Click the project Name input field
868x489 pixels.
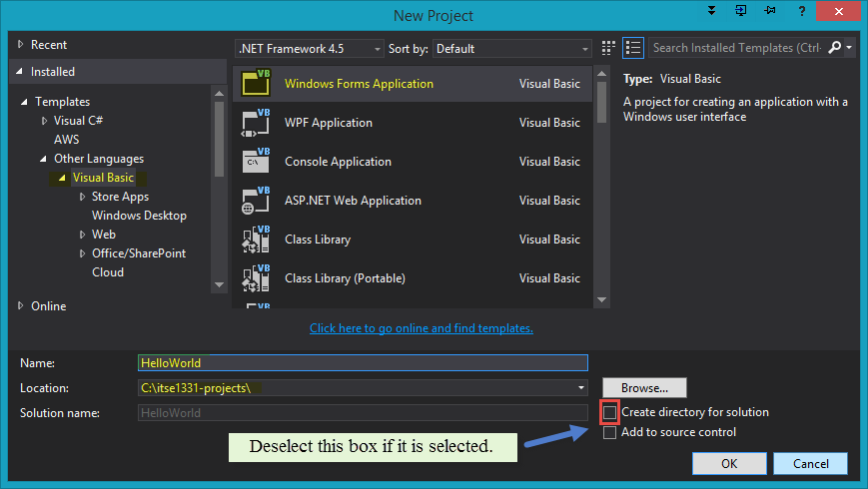[363, 363]
